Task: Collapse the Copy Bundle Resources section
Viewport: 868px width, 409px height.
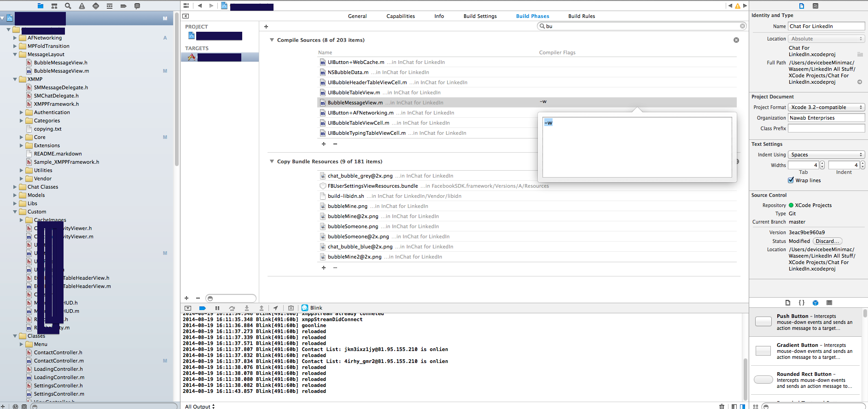Action: click(272, 161)
